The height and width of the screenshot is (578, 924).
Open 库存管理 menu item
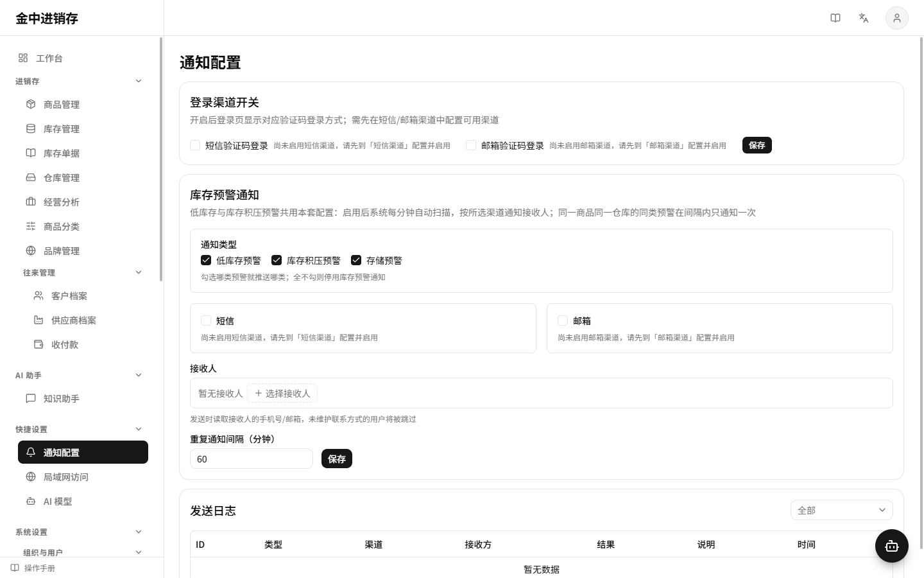coord(83,128)
